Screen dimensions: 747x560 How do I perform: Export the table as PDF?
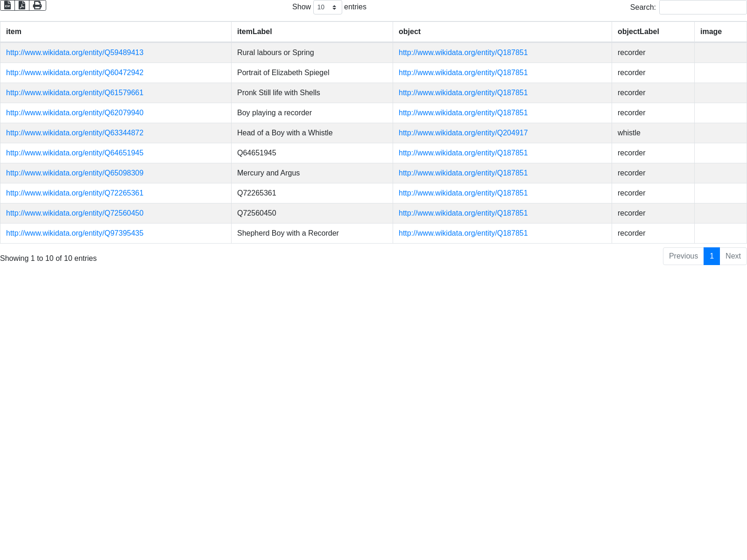click(x=22, y=5)
